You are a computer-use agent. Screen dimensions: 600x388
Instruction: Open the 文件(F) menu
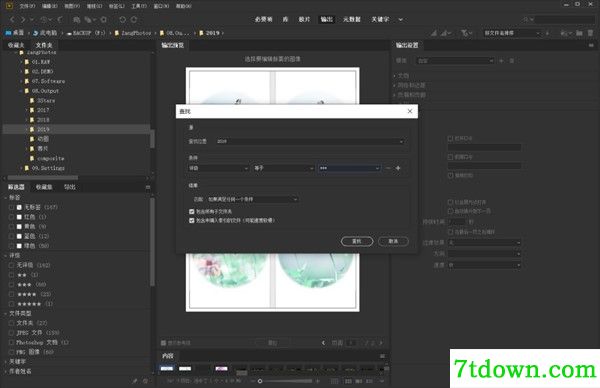(27, 6)
